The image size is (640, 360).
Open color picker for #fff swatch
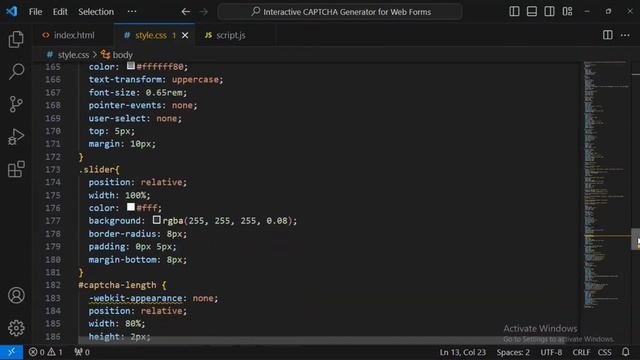coord(131,207)
